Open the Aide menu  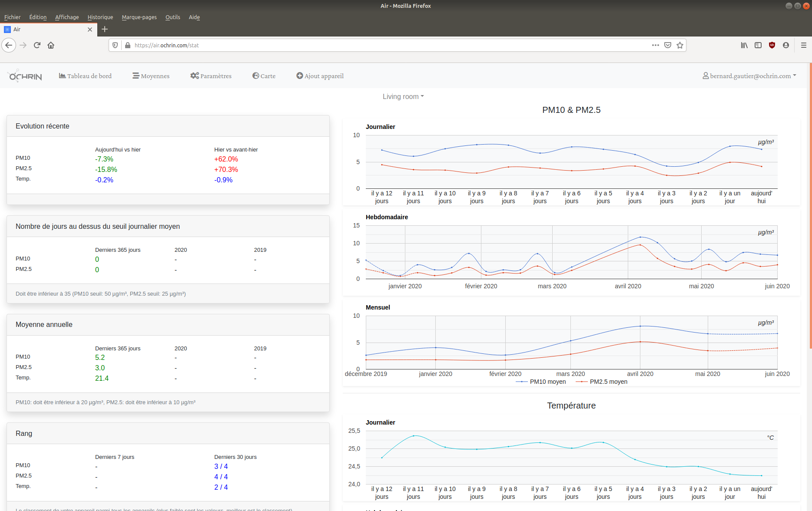coord(194,17)
